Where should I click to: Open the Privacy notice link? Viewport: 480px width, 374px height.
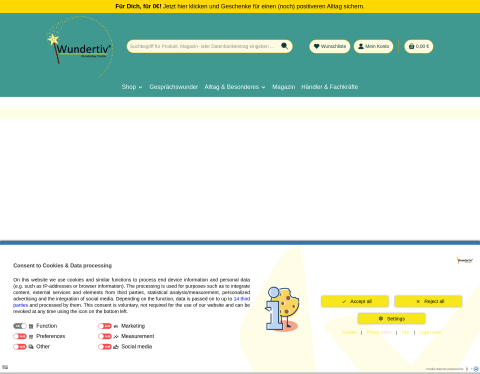[x=379, y=332]
